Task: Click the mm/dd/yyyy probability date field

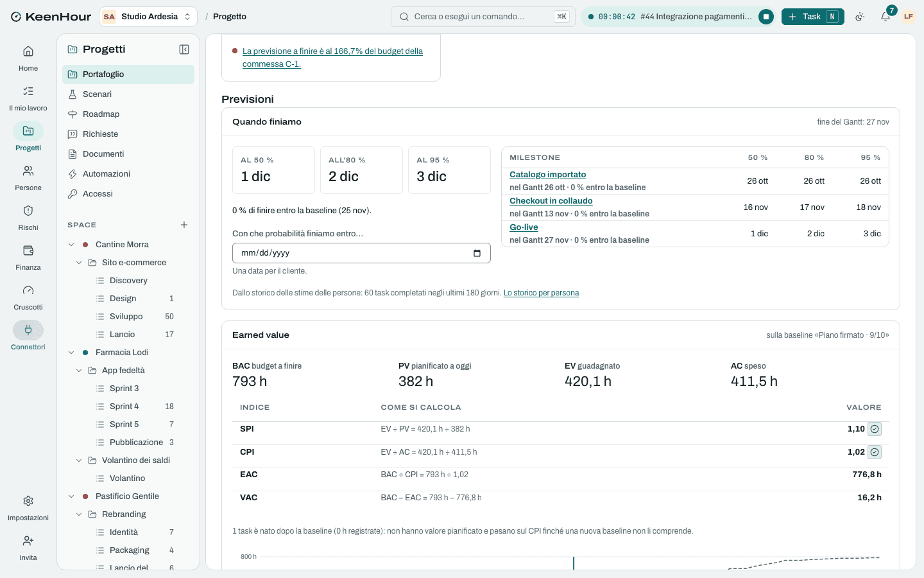Action: coord(361,253)
